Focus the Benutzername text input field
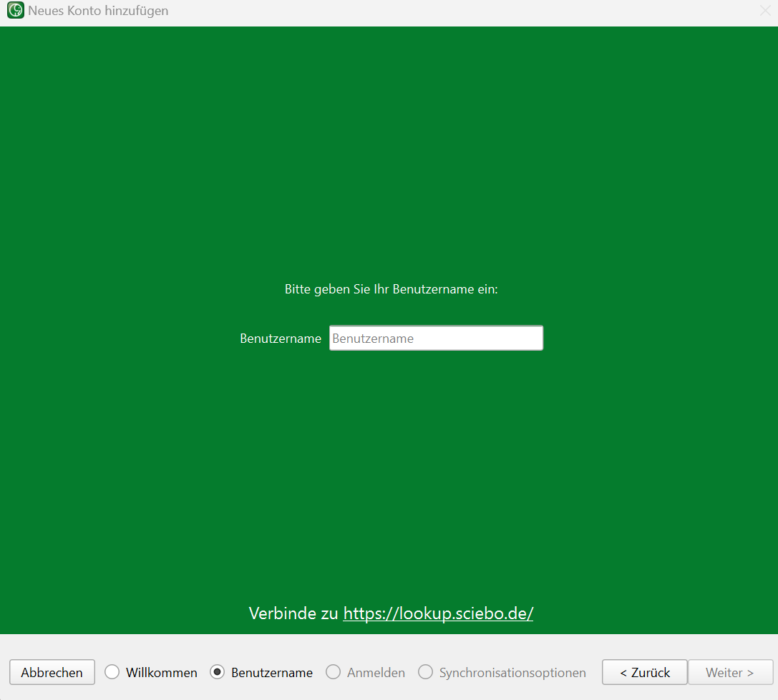778x700 pixels. point(436,339)
